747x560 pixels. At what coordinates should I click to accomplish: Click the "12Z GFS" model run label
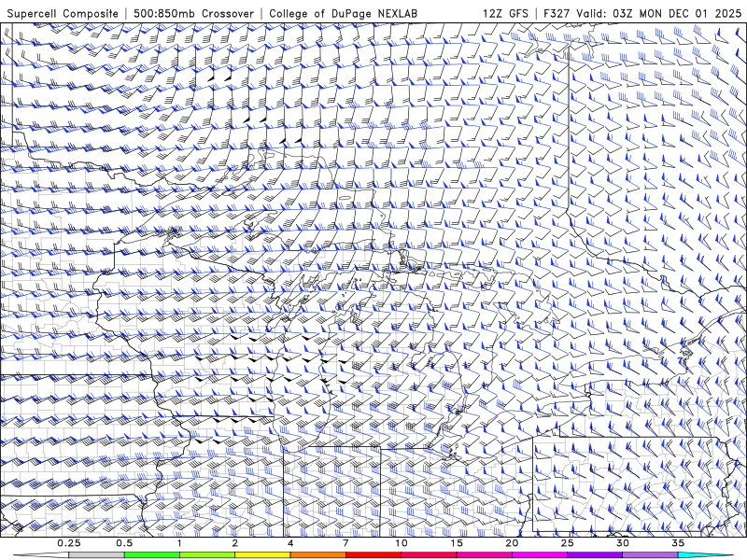[x=505, y=13]
